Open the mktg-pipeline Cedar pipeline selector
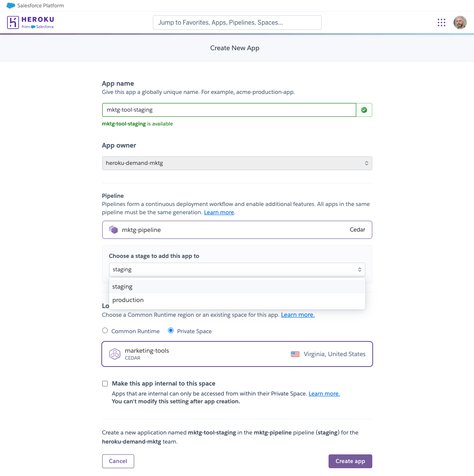 pyautogui.click(x=237, y=230)
